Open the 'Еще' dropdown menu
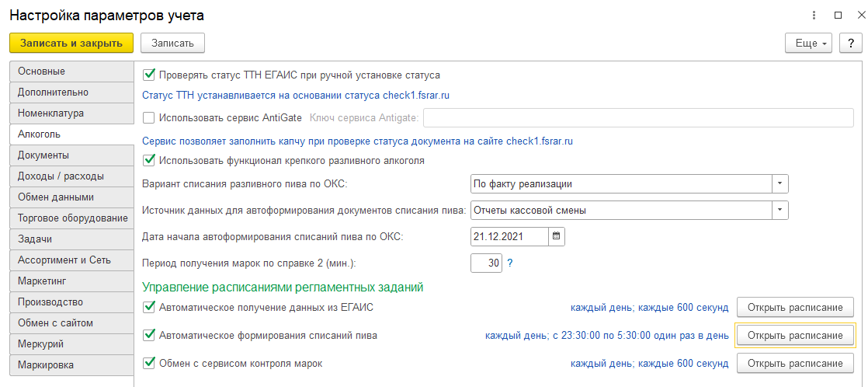The height and width of the screenshot is (387, 868). coord(809,44)
